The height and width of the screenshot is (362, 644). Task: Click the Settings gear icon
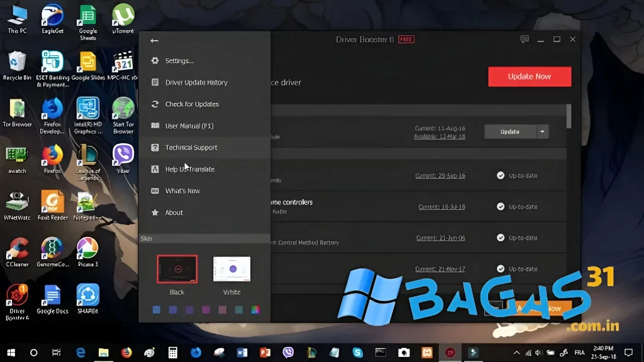[155, 61]
